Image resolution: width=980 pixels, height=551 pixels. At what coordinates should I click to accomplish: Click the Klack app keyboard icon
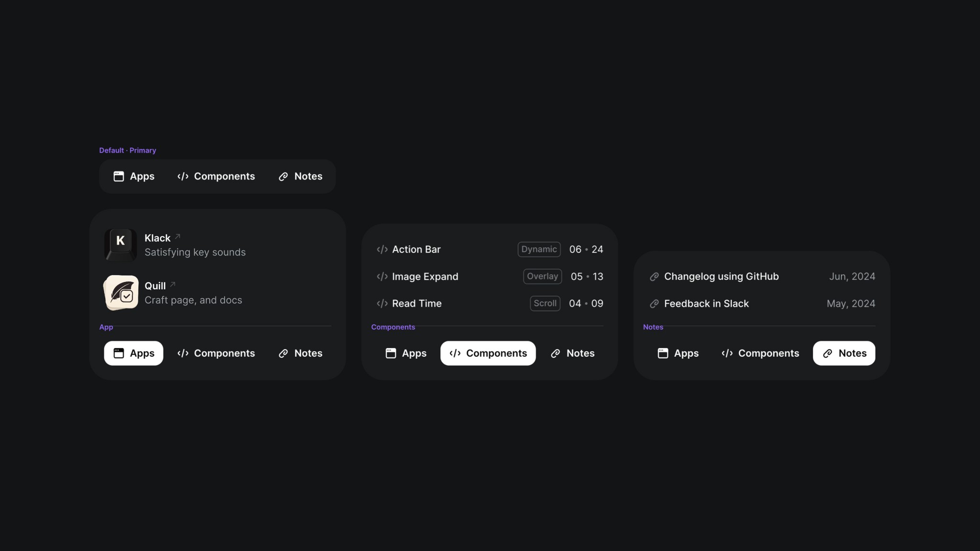pos(120,244)
